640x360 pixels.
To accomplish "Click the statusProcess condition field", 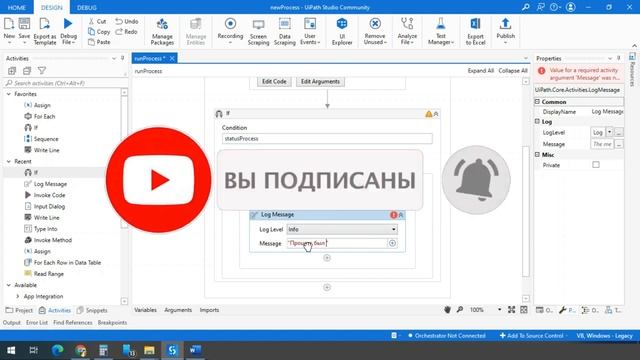I will point(327,139).
